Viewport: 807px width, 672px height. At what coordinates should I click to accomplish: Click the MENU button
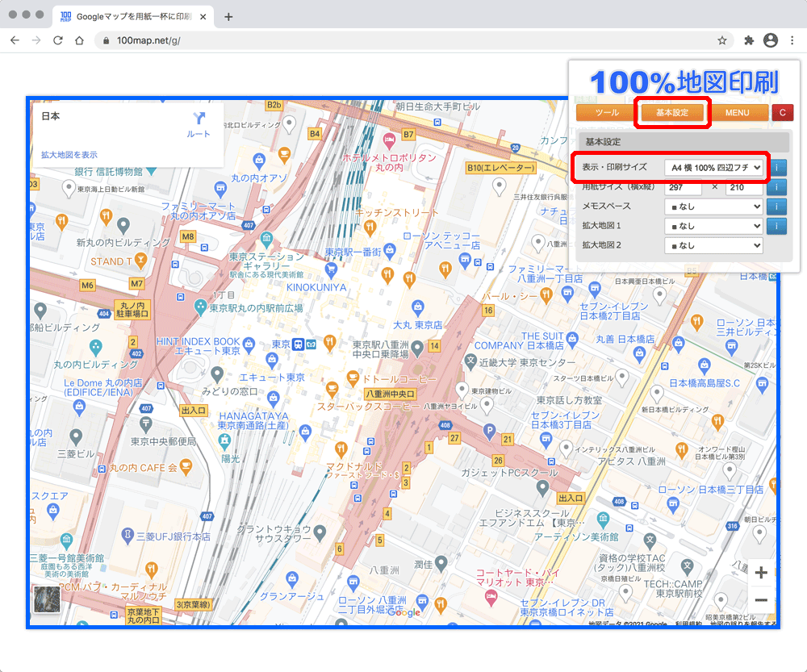(737, 113)
